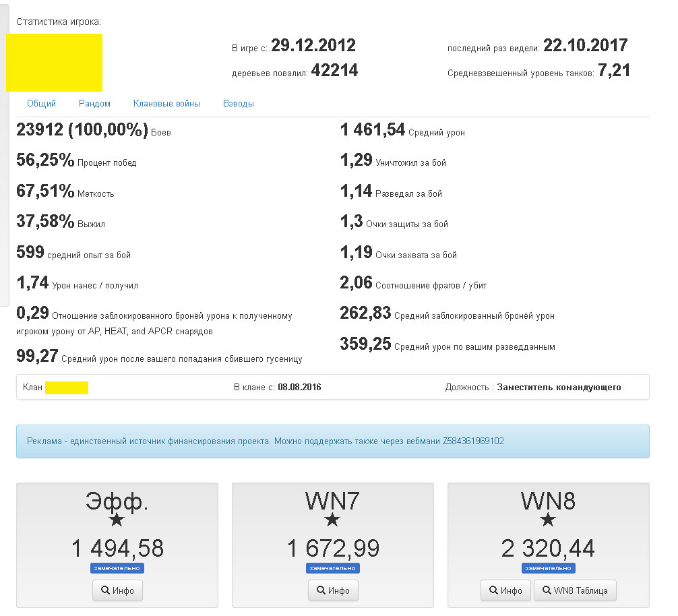Click the average tank tier 7,21
678x616 pixels.
(613, 71)
